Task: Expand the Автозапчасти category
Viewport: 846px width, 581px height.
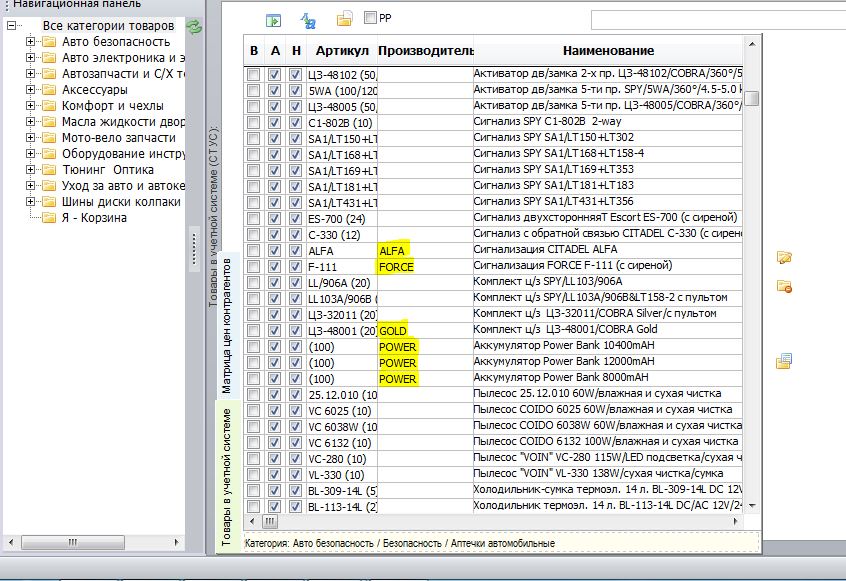Action: [x=30, y=74]
